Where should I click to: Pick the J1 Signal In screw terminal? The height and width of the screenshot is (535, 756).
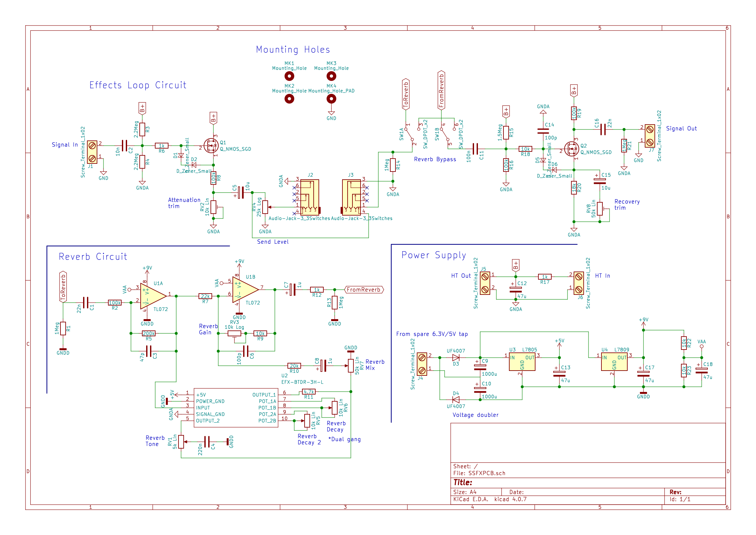point(92,152)
